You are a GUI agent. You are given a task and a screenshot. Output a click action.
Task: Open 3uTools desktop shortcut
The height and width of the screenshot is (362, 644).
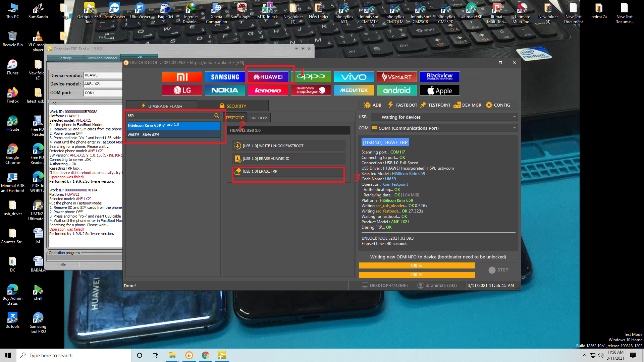coord(12,320)
